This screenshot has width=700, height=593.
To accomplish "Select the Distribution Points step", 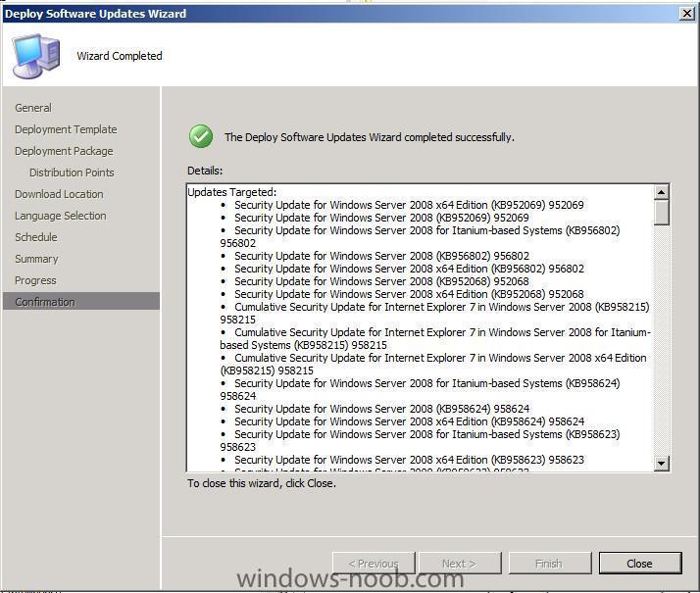I will pos(72,173).
